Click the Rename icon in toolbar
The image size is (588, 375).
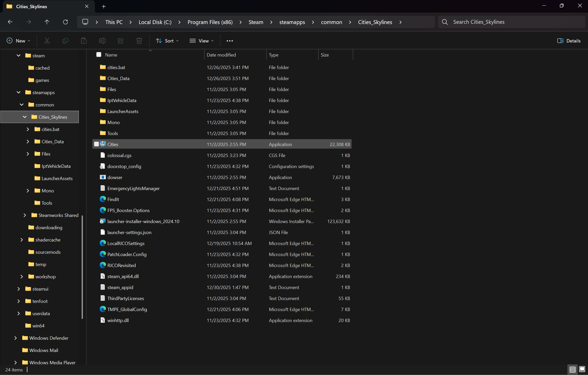102,41
